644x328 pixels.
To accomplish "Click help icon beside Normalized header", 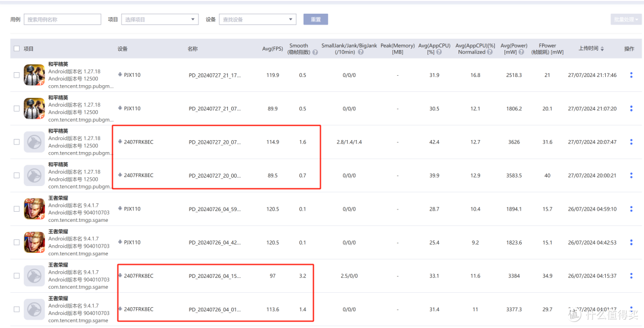I will pos(490,52).
